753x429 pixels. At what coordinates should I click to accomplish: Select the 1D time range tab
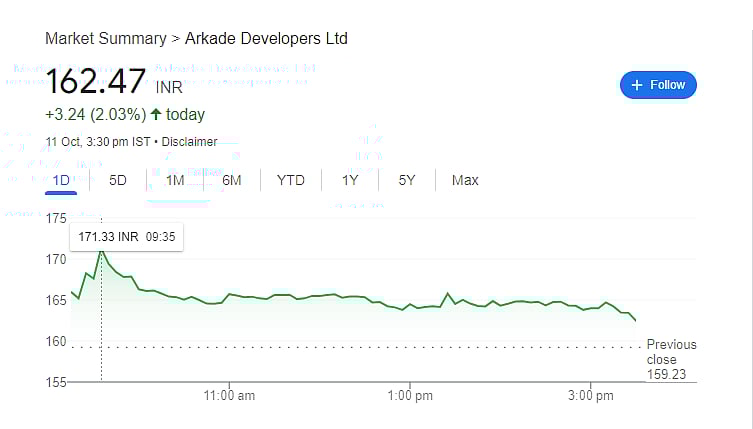click(x=61, y=180)
